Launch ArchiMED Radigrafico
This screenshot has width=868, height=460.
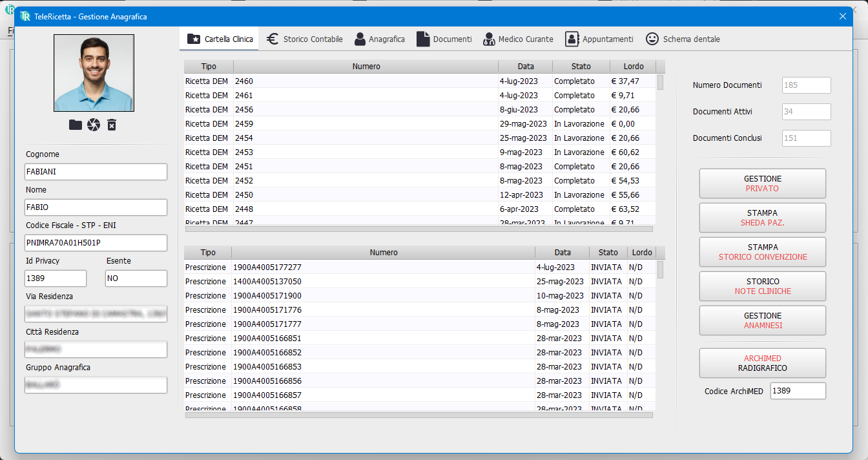coord(762,363)
